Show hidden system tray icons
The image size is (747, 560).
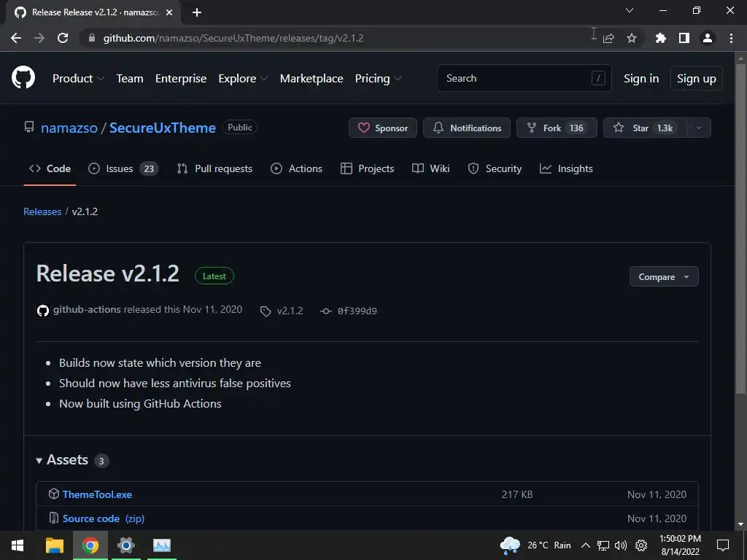tap(586, 545)
